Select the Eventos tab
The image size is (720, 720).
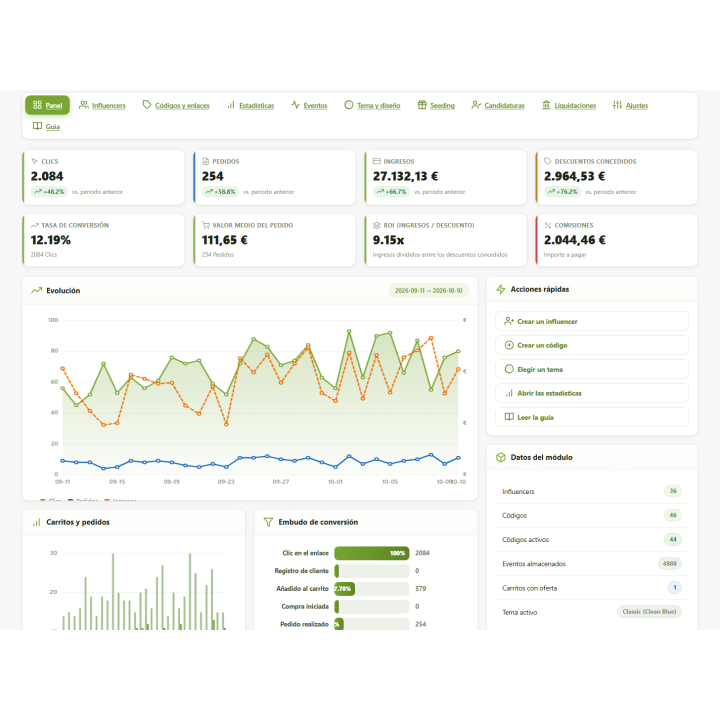[x=309, y=105]
